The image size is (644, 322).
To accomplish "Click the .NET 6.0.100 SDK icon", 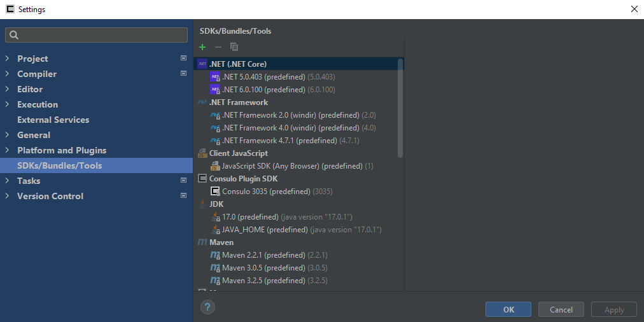I will pyautogui.click(x=215, y=90).
